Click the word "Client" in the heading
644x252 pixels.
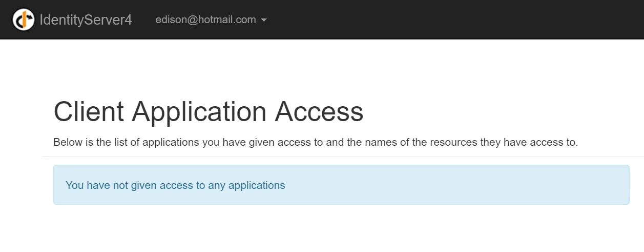[x=89, y=111]
